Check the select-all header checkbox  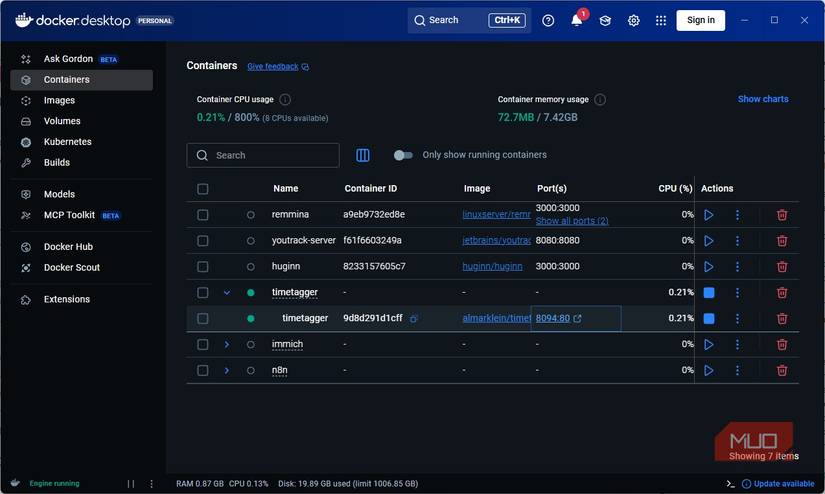pos(203,189)
